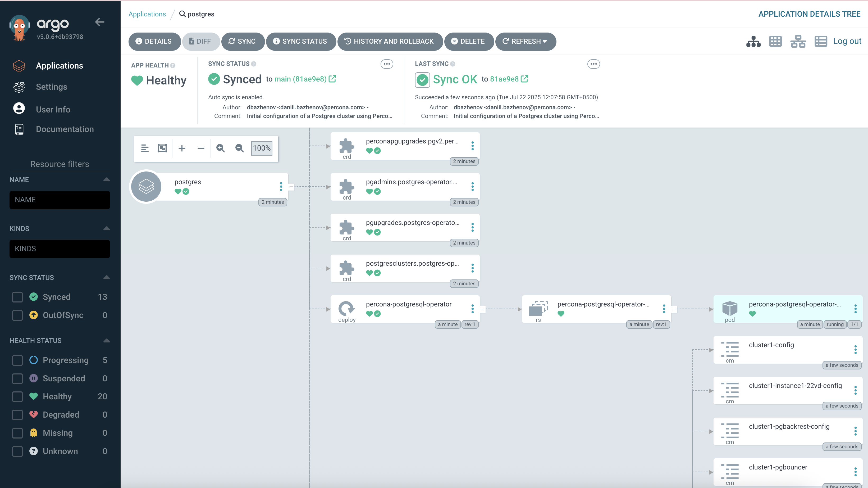Collapse the KINDS filter section
This screenshot has width=868, height=488.
107,228
